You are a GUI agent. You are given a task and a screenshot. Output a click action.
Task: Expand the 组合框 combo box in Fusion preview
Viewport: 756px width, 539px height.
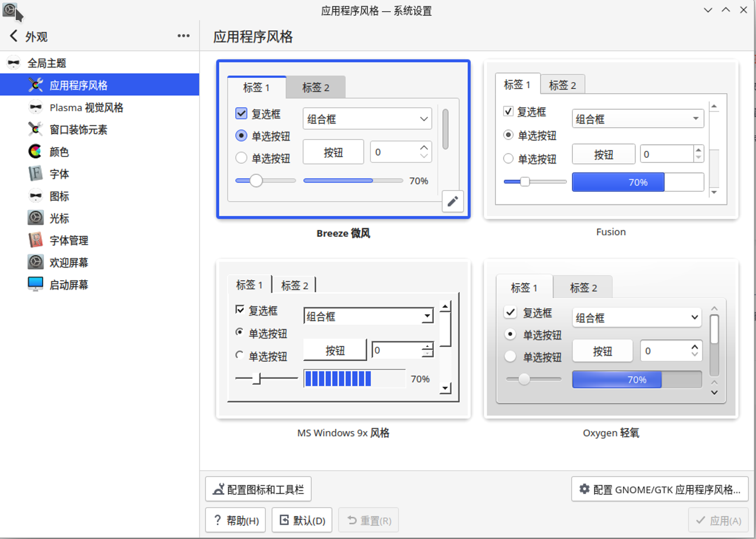coord(637,119)
